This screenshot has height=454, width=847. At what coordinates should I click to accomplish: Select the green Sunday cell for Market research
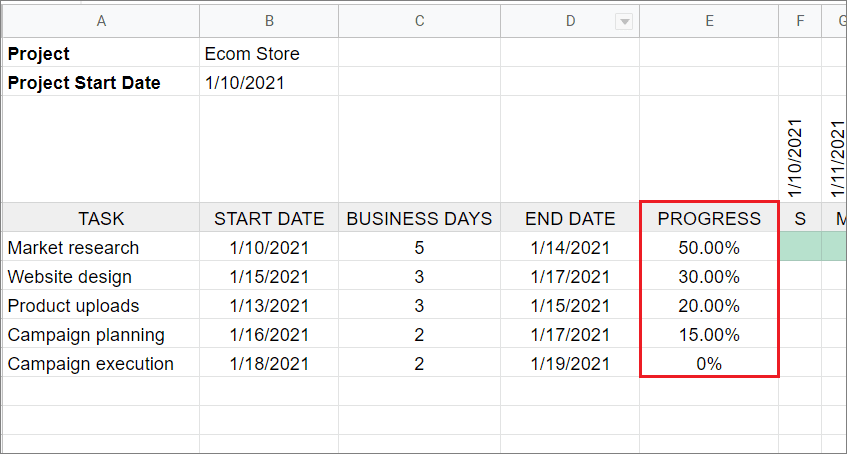coord(800,248)
